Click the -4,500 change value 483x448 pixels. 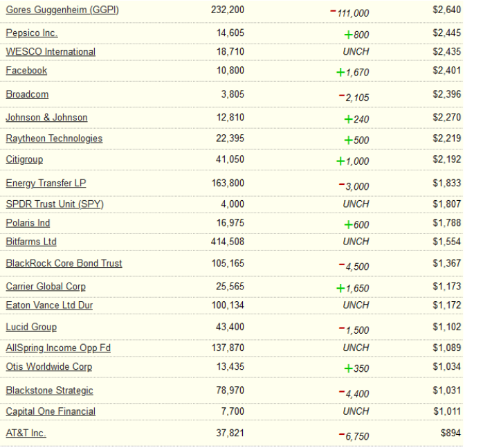coord(354,267)
